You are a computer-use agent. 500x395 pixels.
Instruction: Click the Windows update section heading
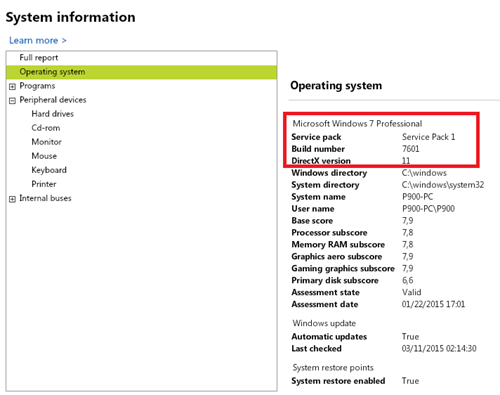tap(324, 323)
